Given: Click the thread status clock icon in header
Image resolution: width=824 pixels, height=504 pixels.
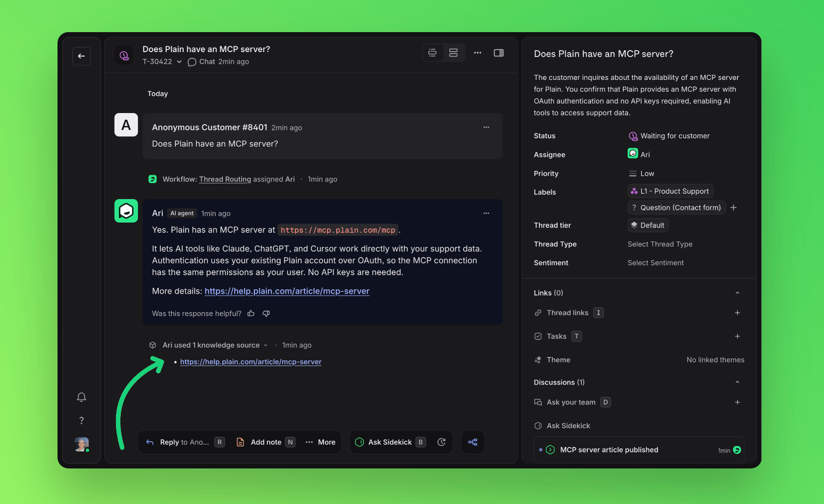Looking at the screenshot, I should (124, 56).
